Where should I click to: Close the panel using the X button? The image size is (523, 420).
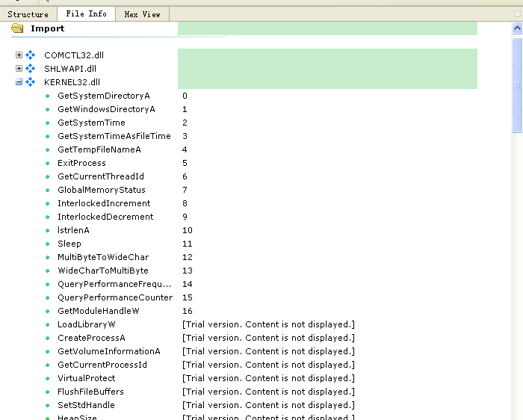point(517,13)
